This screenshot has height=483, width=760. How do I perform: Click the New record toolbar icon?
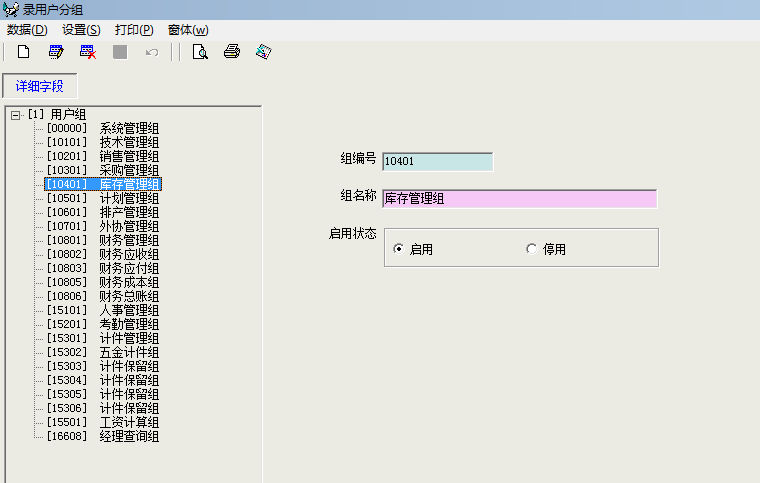(23, 52)
